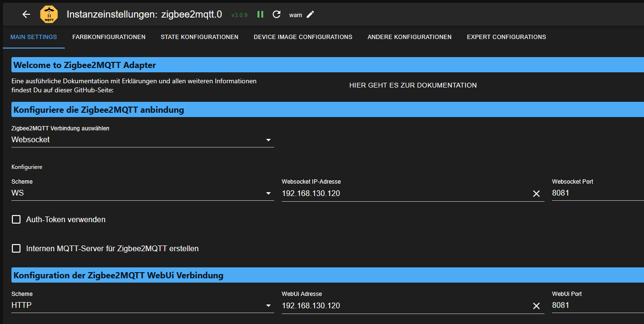This screenshot has width=644, height=324.
Task: Edit log level with pencil icon
Action: [x=310, y=14]
